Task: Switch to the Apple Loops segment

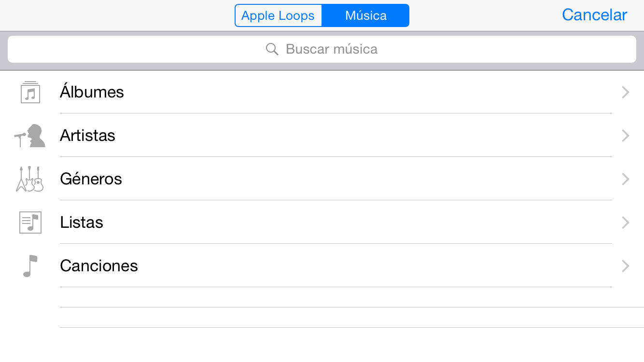Action: [x=278, y=15]
